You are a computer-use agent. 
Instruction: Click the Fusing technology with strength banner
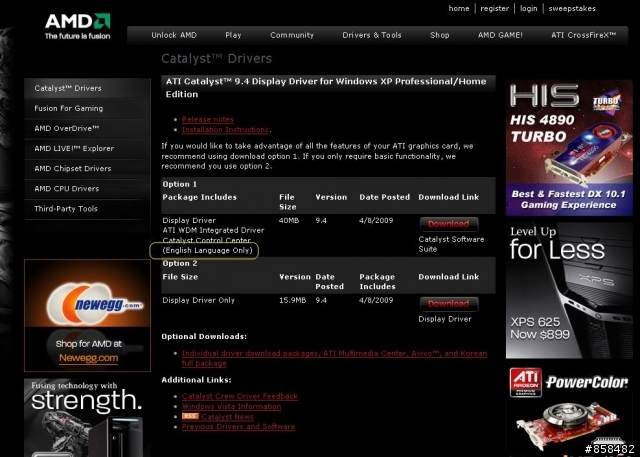[x=87, y=417]
